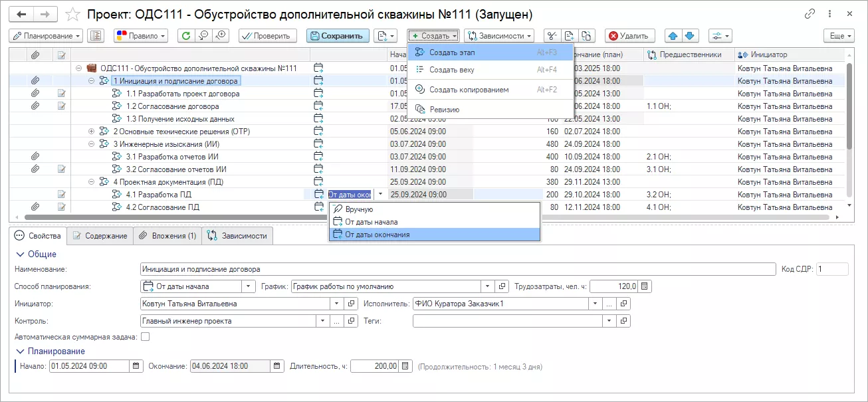The width and height of the screenshot is (868, 402).
Task: Move the task up with blue arrow
Action: (674, 36)
